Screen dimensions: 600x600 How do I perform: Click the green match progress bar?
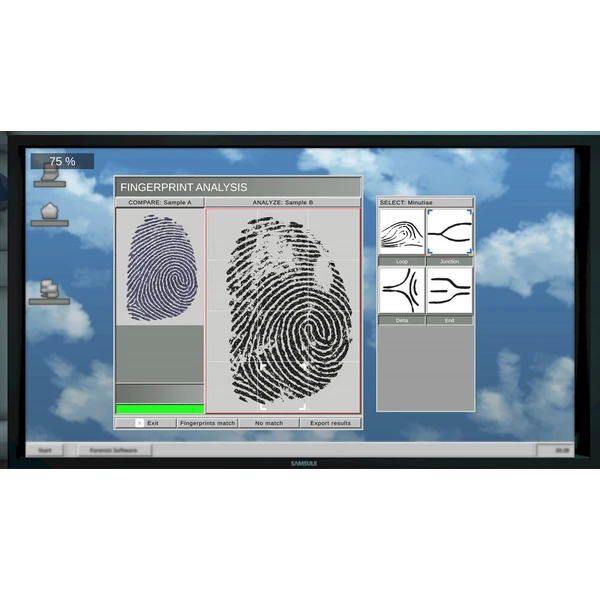click(x=160, y=409)
